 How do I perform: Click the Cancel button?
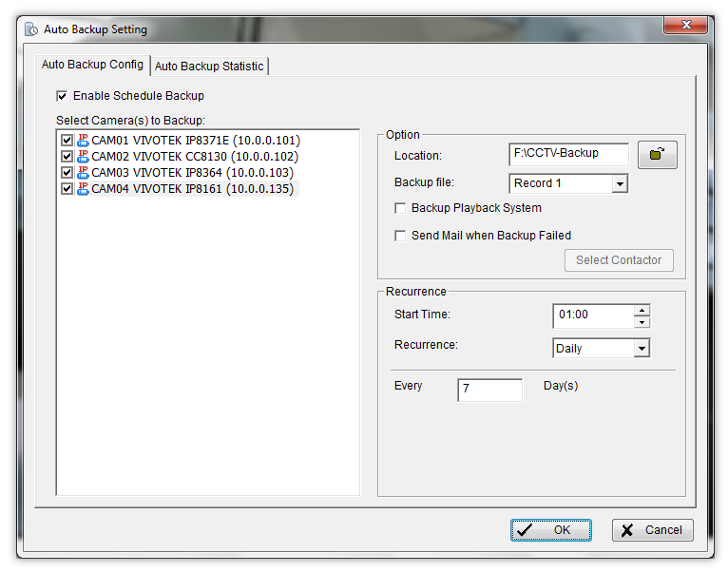[652, 530]
